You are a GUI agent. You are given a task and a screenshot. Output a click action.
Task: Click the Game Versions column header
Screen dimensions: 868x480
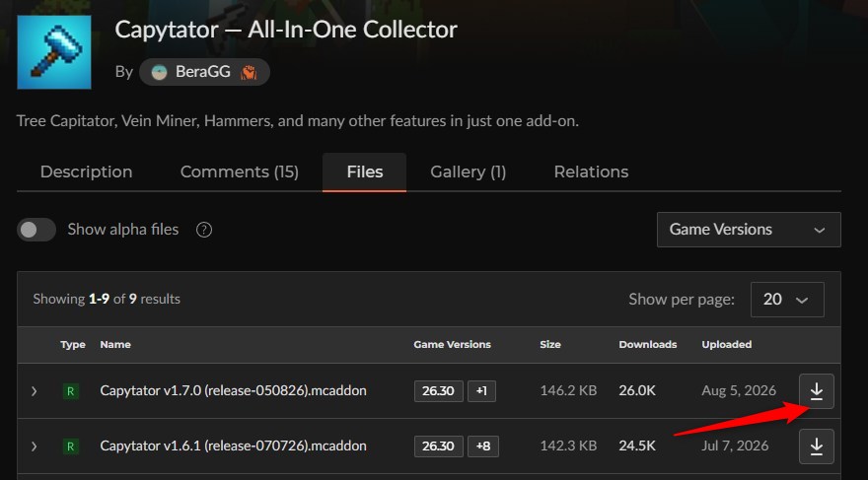point(453,345)
